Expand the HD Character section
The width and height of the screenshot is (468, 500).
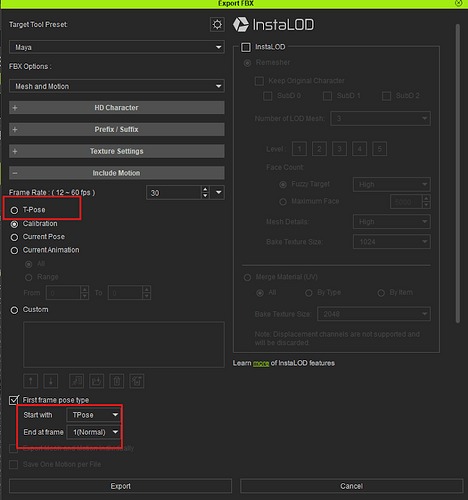coord(117,108)
